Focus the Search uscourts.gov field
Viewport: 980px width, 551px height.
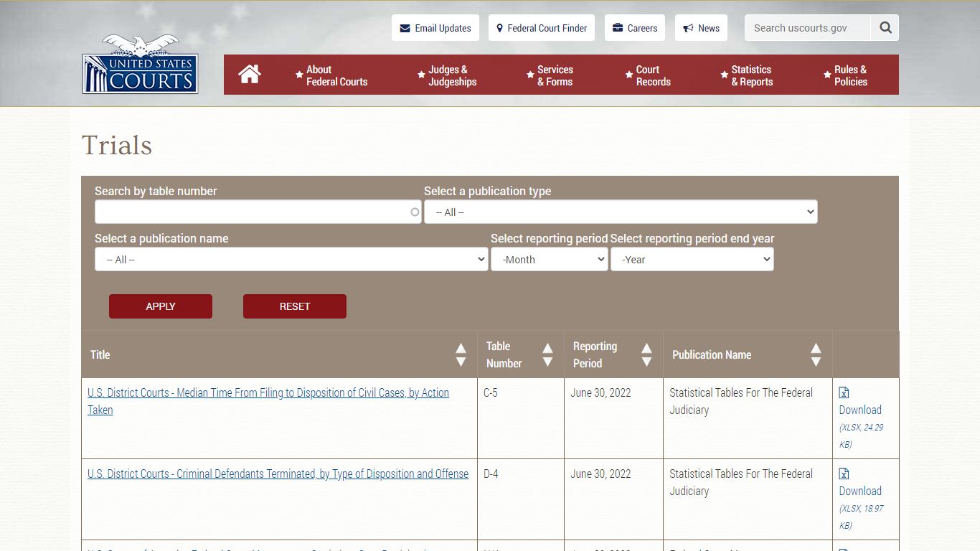pos(808,28)
